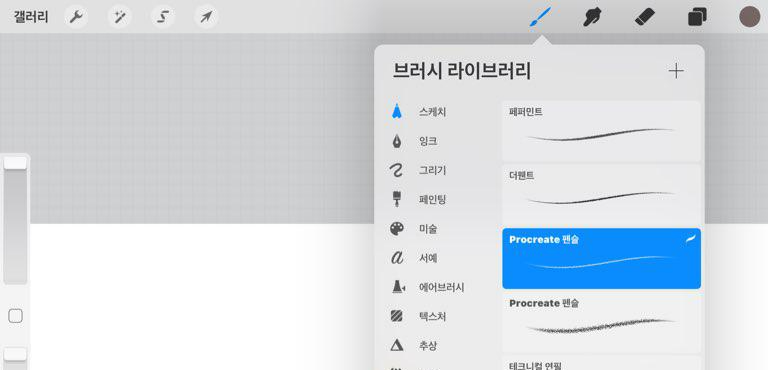The image size is (768, 370).
Task: Click the brush opacity slider handle
Action: [15, 354]
